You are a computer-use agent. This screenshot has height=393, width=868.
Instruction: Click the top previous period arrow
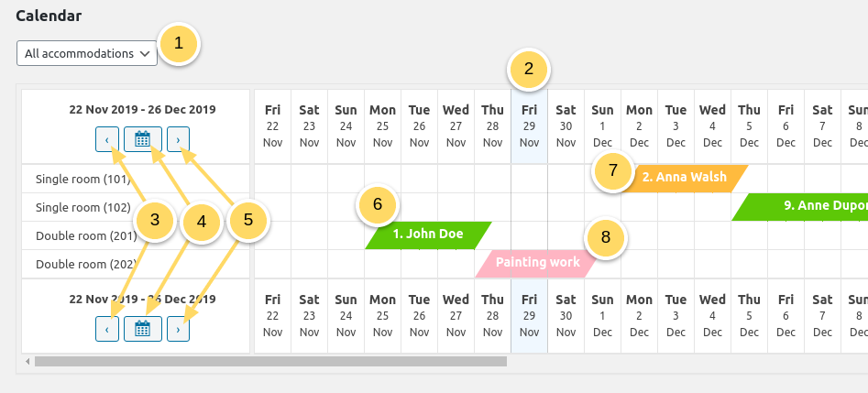(107, 139)
